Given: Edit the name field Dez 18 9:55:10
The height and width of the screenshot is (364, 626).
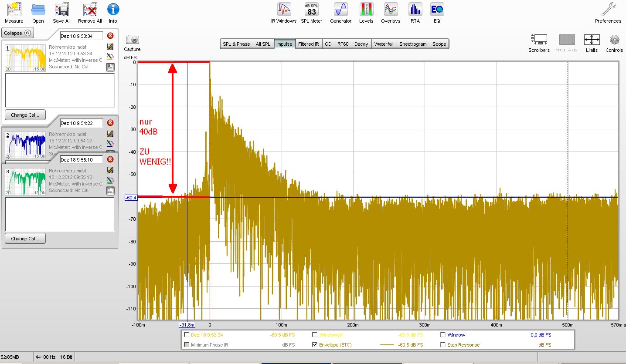Looking at the screenshot, I should [82, 159].
